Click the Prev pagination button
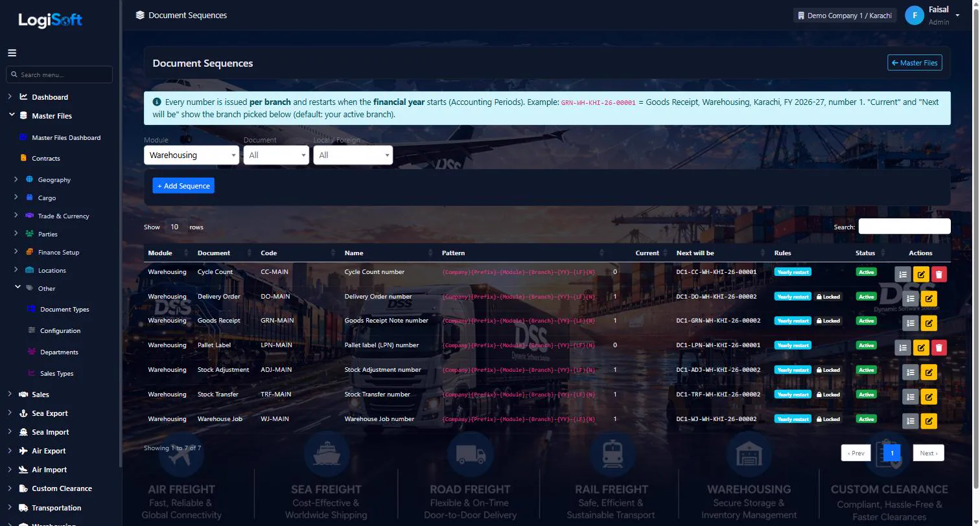980x526 pixels. click(x=856, y=453)
